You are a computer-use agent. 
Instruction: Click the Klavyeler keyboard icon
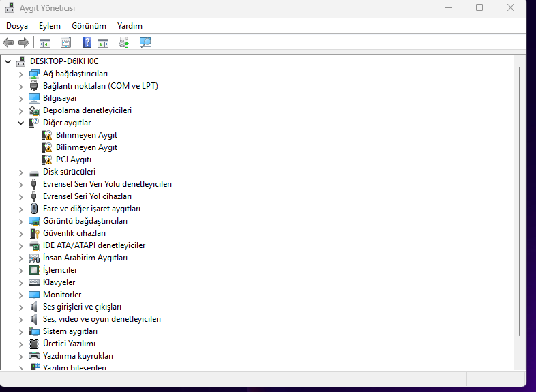click(34, 282)
